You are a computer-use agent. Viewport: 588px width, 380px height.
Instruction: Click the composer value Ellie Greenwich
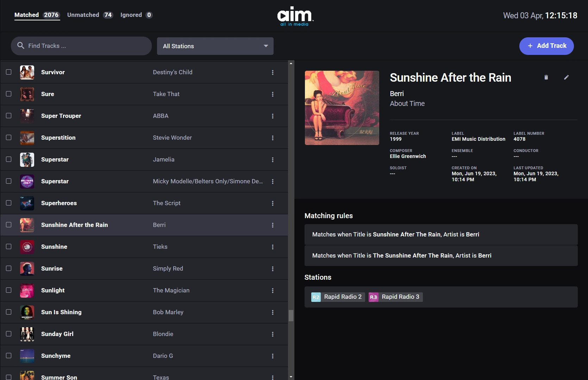pos(408,156)
